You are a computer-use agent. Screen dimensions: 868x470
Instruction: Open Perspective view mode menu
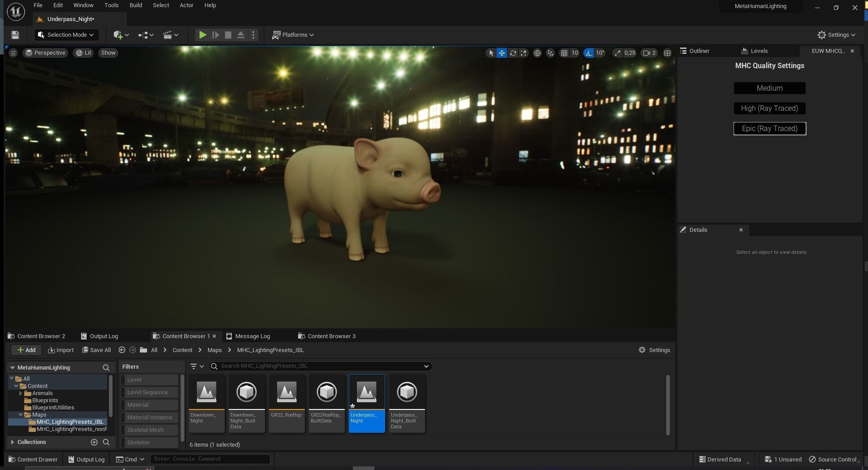(46, 53)
